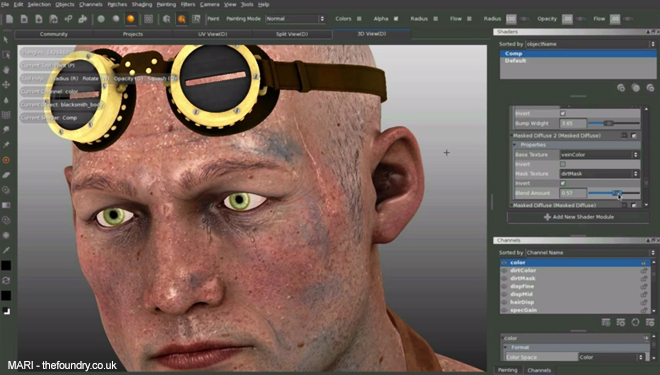The height and width of the screenshot is (375, 660).
Task: Disable Invert under Mask Texture dirtMask
Action: tap(563, 183)
